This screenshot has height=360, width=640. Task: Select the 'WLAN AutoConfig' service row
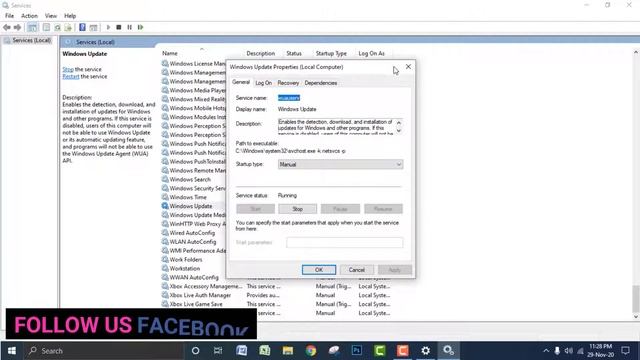pyautogui.click(x=193, y=242)
